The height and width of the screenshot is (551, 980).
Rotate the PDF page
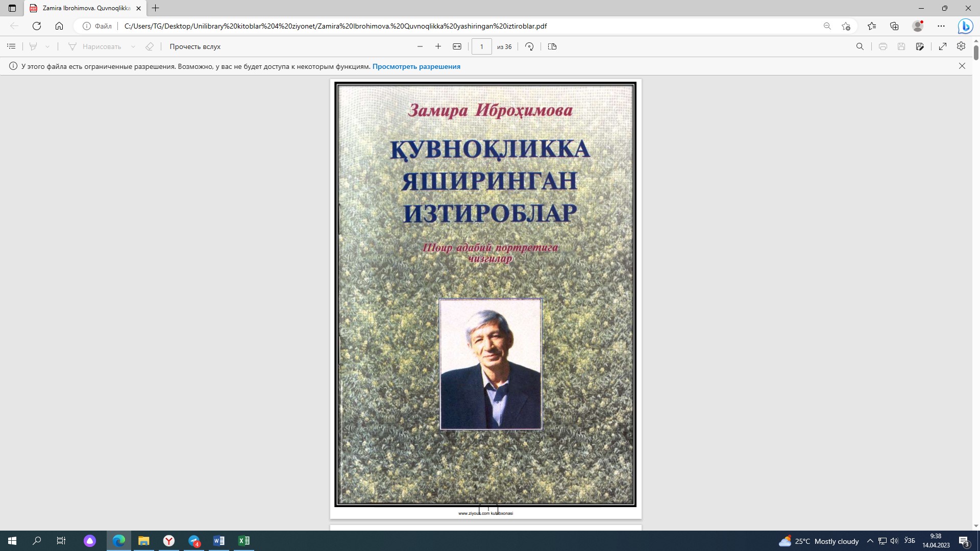(529, 46)
